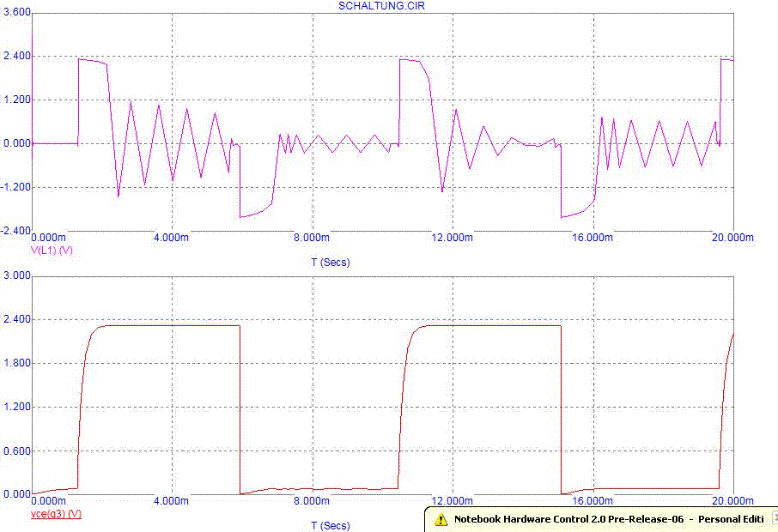
Task: Click the 1.800 value on vce(q3) y-axis
Action: coord(17,363)
